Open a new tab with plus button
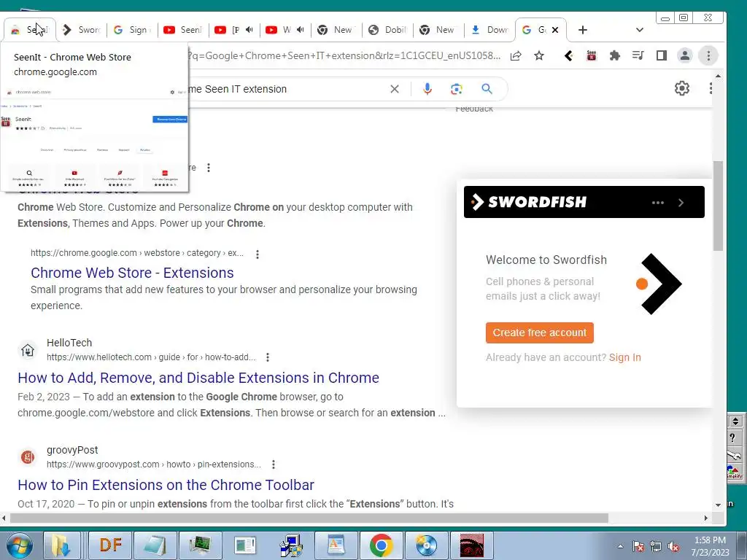The width and height of the screenshot is (747, 560). 582,30
